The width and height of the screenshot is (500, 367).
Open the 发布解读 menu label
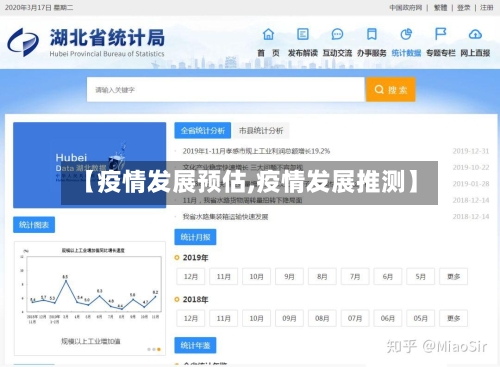coord(303,53)
